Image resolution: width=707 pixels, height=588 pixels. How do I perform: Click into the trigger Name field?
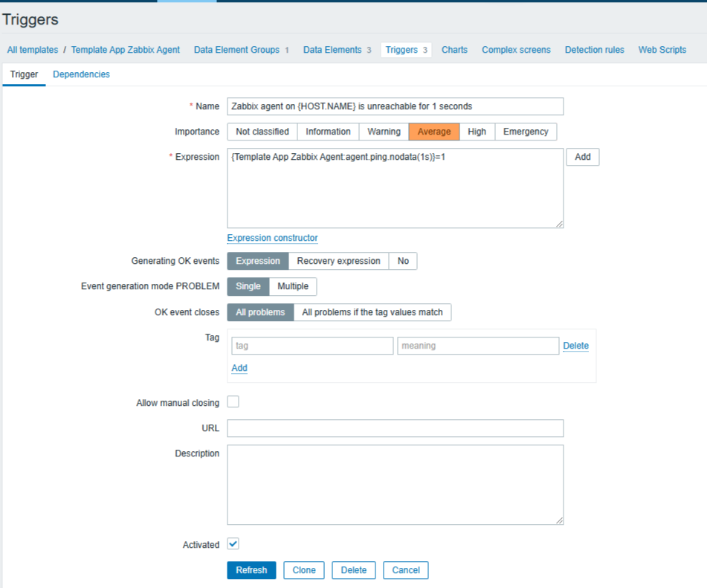pos(395,106)
